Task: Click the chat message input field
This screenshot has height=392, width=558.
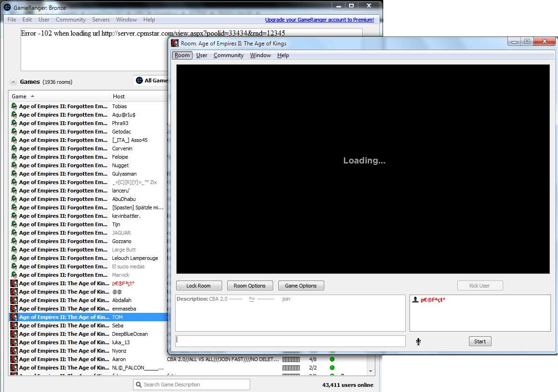Action: (290, 341)
